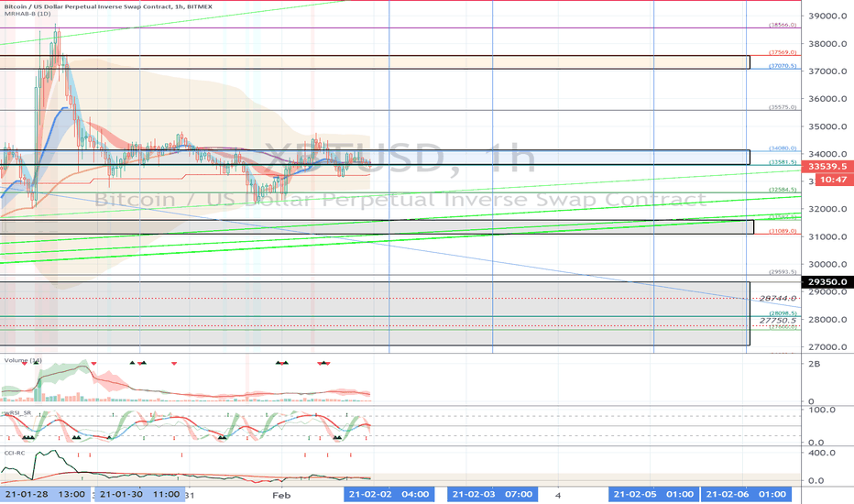Click the 38000.0 price axis tick
Viewport: 854px width, 504px height.
pyautogui.click(x=827, y=44)
